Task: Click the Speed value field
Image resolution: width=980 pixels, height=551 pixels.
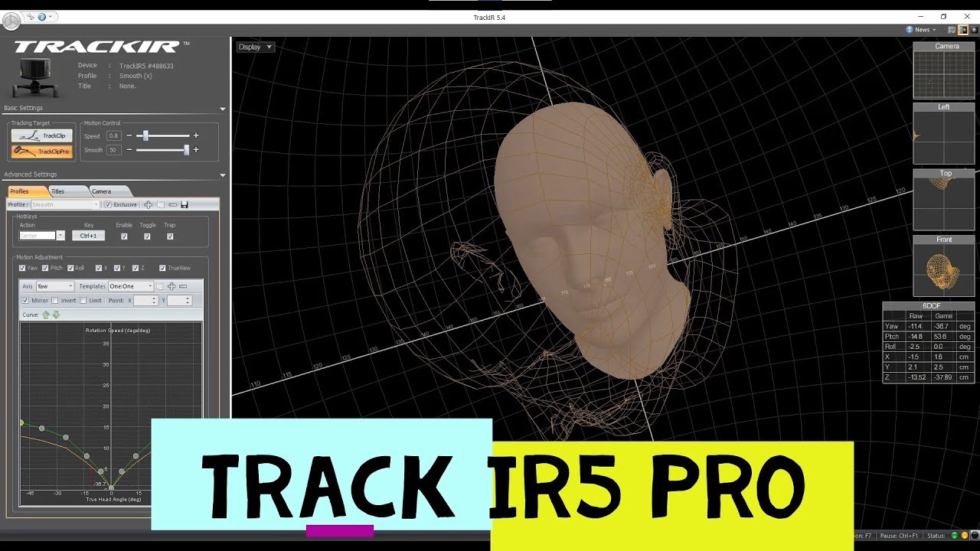Action: tap(113, 135)
